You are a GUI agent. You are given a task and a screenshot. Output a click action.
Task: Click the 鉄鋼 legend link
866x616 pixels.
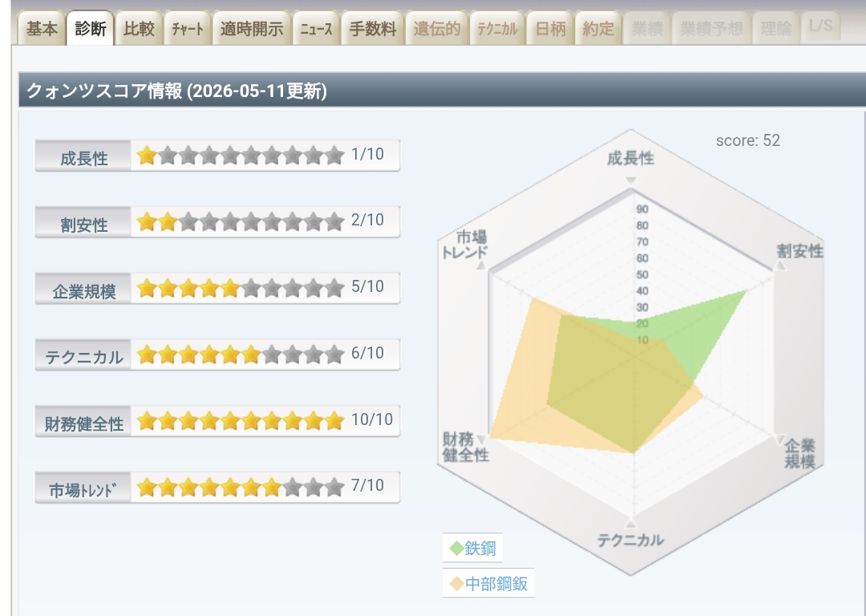[480, 548]
